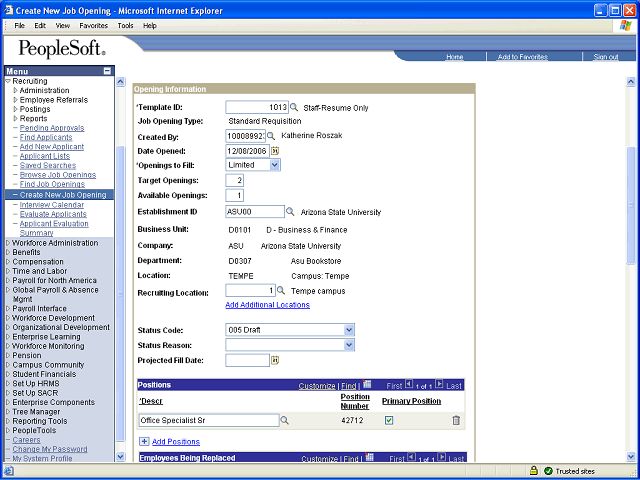Expand the Workforce Administration menu
The width and height of the screenshot is (640, 480).
click(x=8, y=243)
